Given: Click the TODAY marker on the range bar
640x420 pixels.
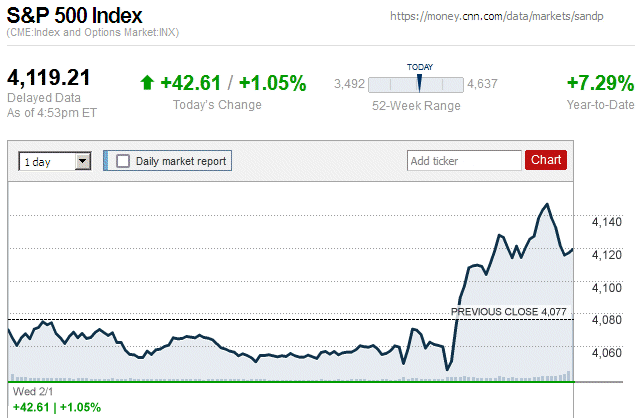Looking at the screenshot, I should coord(420,82).
